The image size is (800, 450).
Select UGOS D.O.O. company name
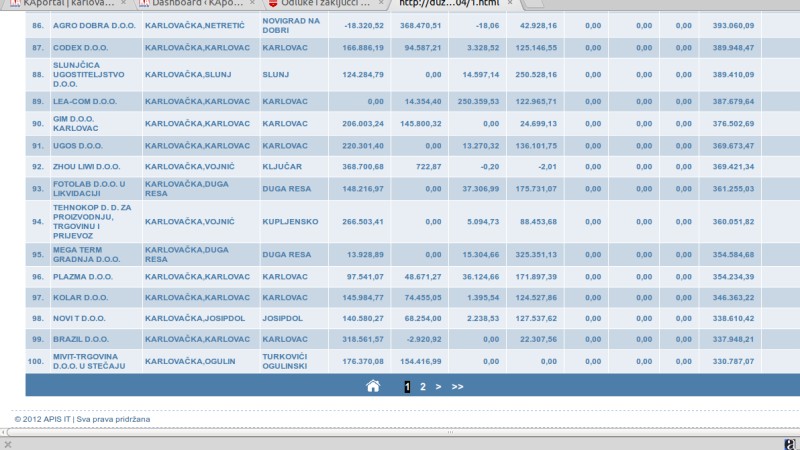[78, 146]
